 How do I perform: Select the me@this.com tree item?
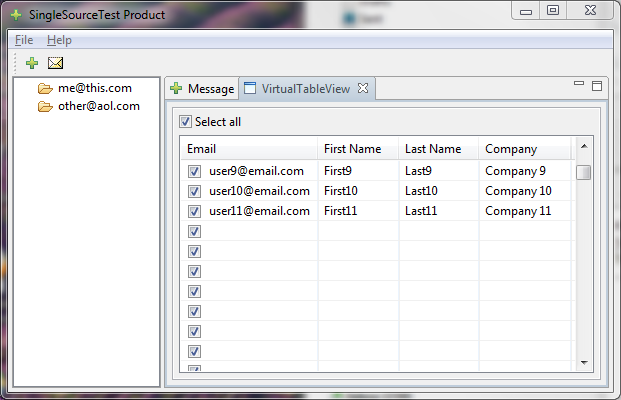(x=95, y=88)
